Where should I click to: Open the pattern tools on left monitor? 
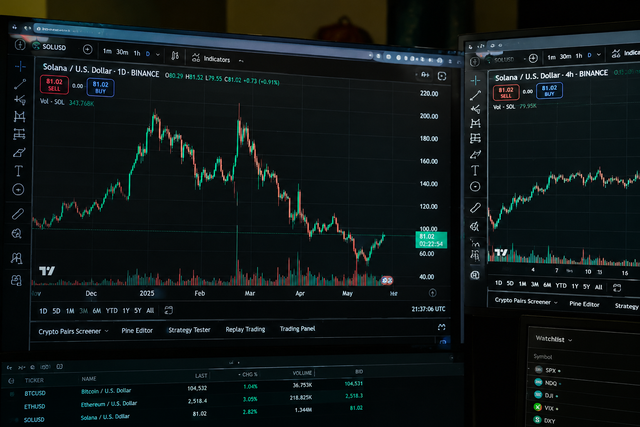click(x=19, y=117)
